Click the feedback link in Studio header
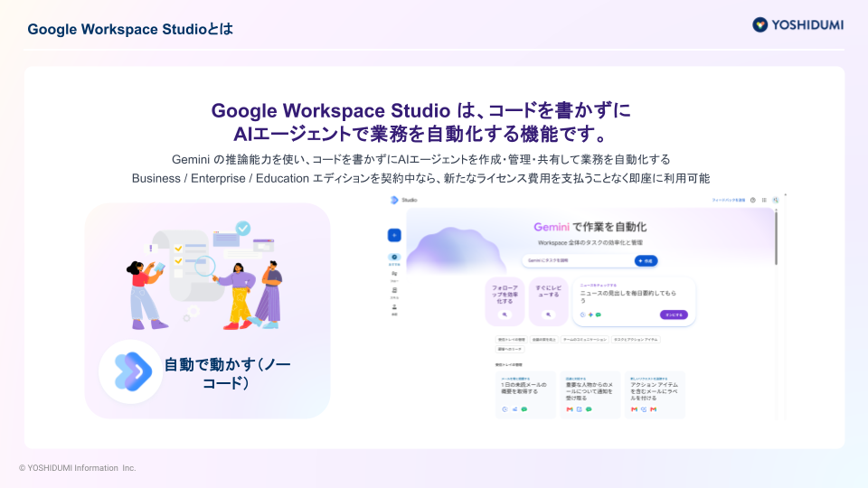This screenshot has height=488, width=868. click(728, 201)
